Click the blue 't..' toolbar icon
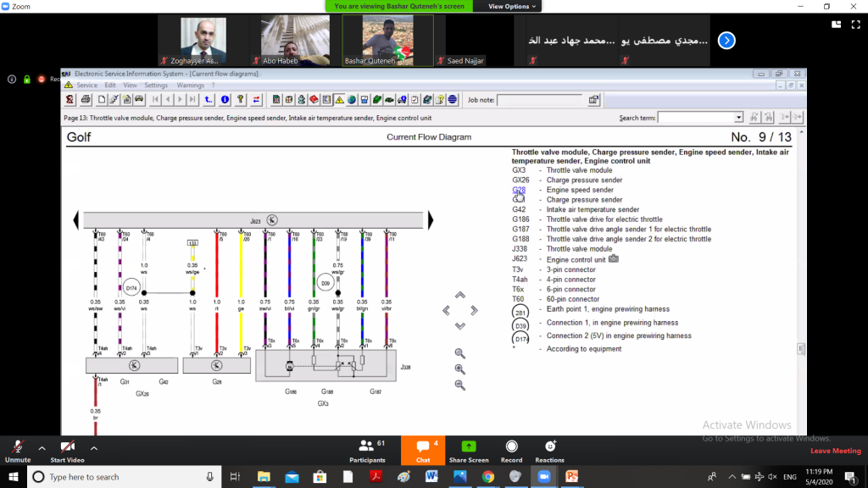 pos(209,100)
